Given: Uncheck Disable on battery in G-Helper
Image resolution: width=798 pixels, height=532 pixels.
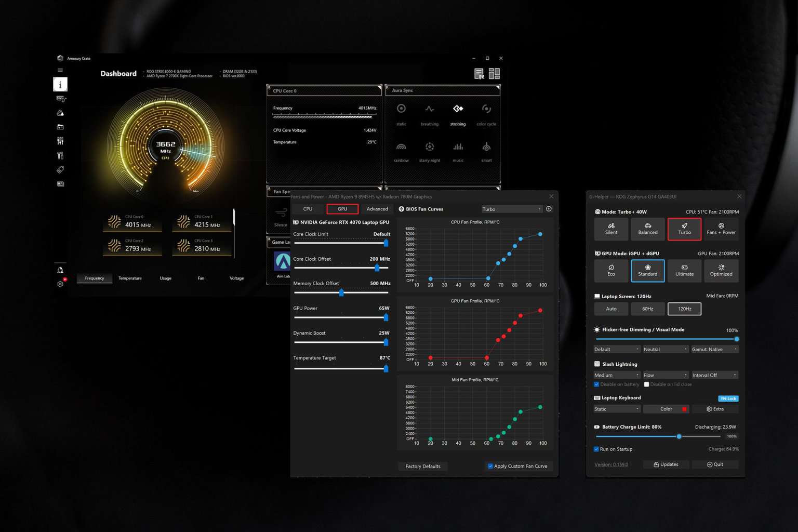Looking at the screenshot, I should point(596,384).
